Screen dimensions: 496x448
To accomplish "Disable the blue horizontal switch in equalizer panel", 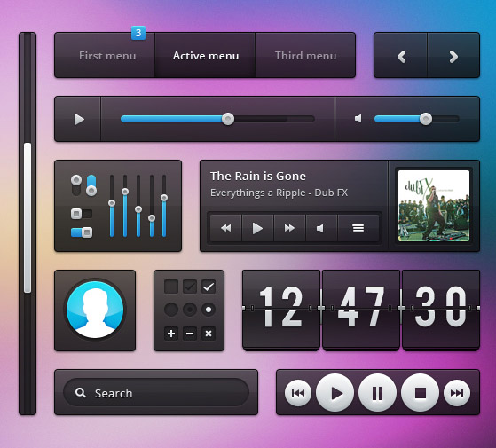I will 82,232.
